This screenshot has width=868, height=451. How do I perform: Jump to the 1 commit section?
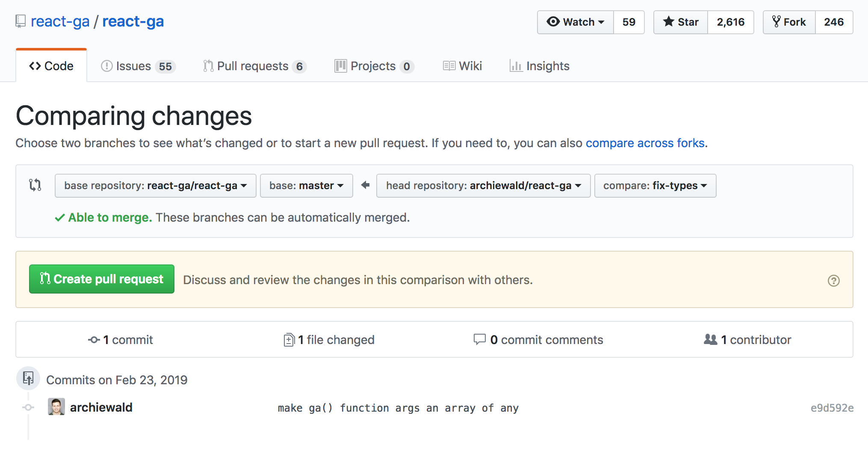click(121, 340)
